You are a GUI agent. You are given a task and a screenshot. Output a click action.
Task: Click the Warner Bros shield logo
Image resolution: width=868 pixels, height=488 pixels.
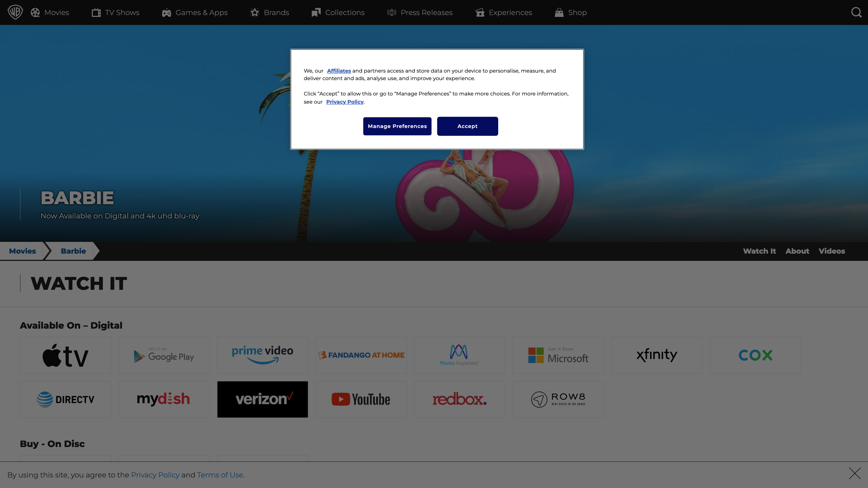point(15,12)
